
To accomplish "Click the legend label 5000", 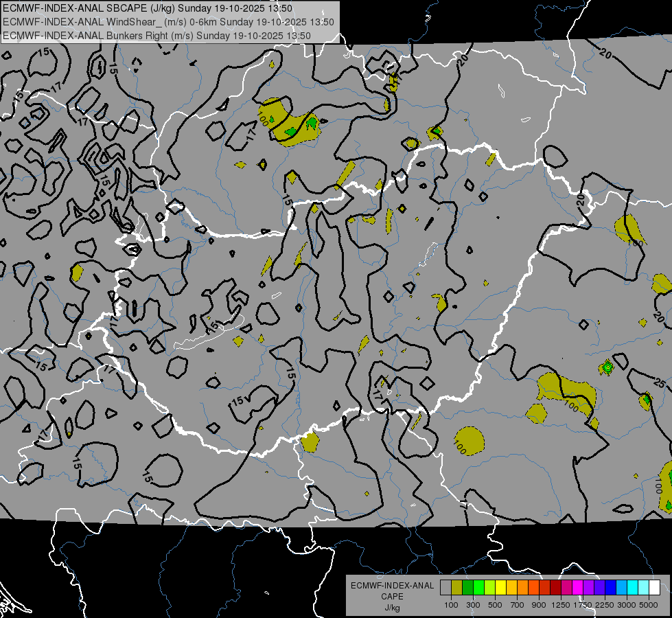I will [x=649, y=605].
